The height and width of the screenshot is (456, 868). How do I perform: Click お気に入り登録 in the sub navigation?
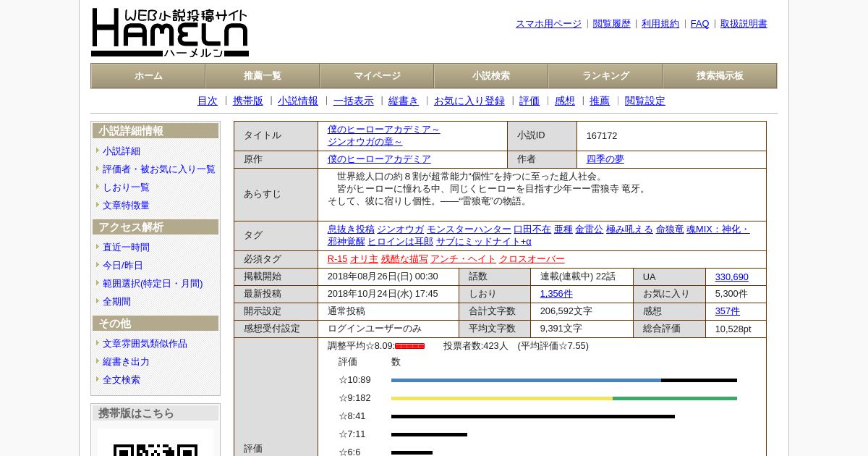pos(469,101)
